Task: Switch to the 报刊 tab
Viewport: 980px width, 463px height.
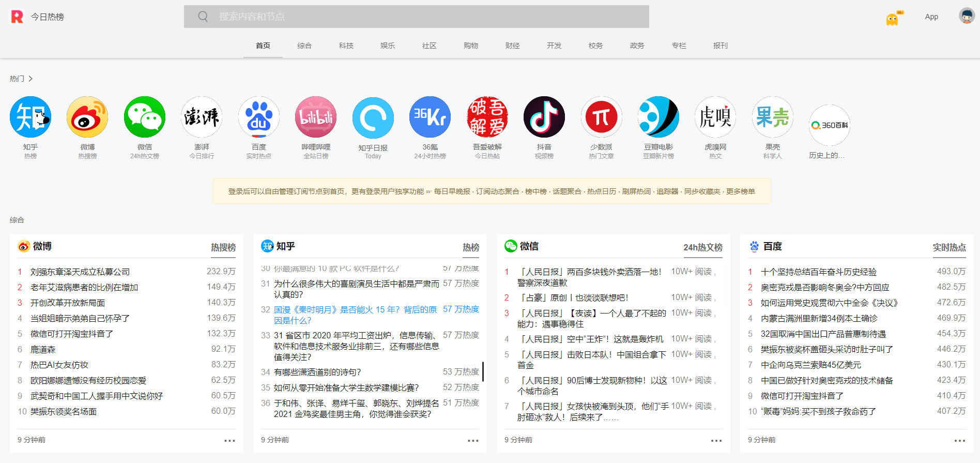Action: [x=721, y=46]
